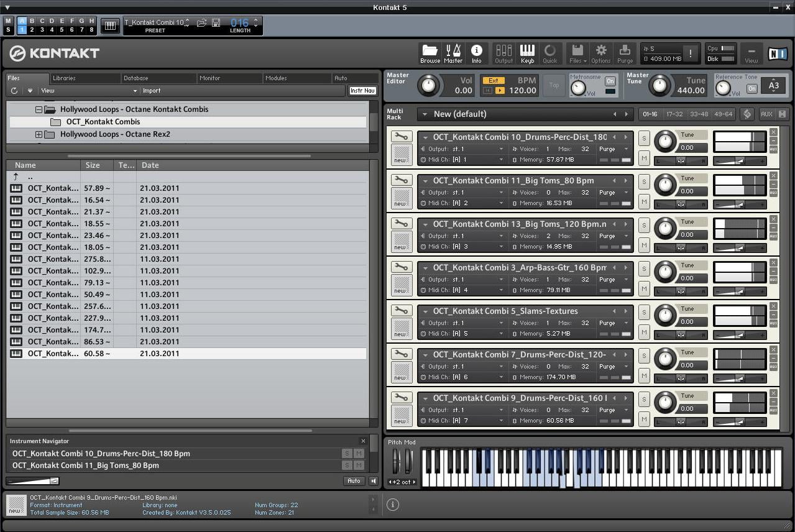Expand Hollywood Loops - Octane Rex2 folder
The height and width of the screenshot is (532, 795).
coord(39,134)
